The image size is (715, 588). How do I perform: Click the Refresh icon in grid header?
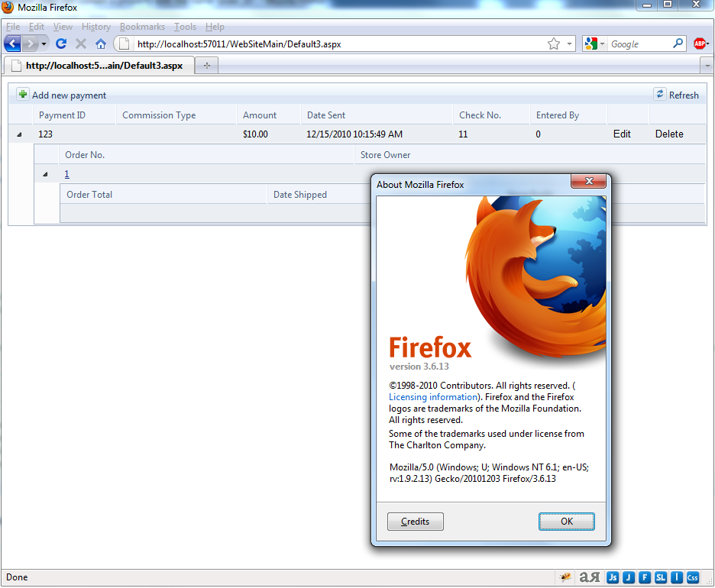coord(659,94)
